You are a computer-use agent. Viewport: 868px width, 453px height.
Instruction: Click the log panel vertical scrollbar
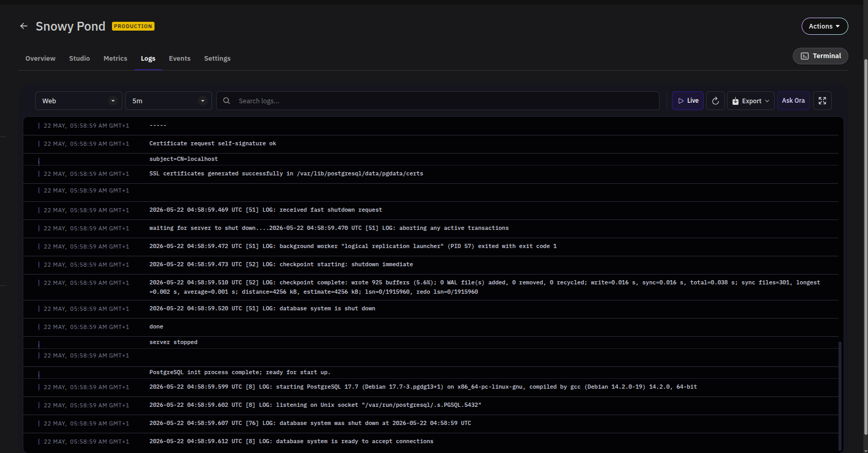pyautogui.click(x=840, y=395)
